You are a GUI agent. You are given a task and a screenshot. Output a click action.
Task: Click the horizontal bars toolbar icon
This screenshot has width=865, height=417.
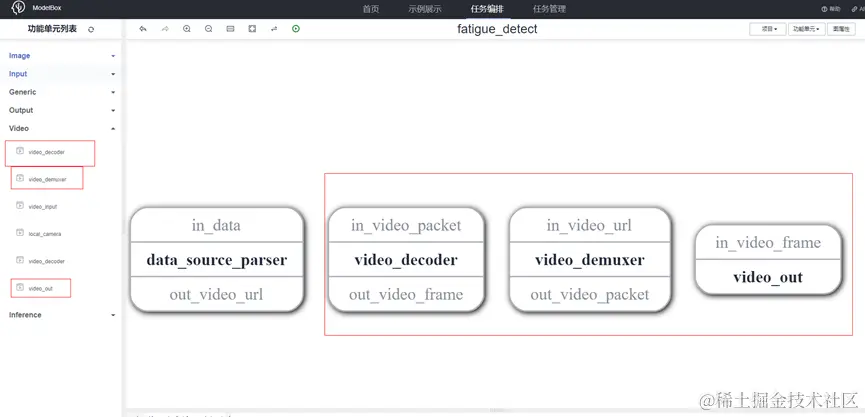[x=231, y=29]
